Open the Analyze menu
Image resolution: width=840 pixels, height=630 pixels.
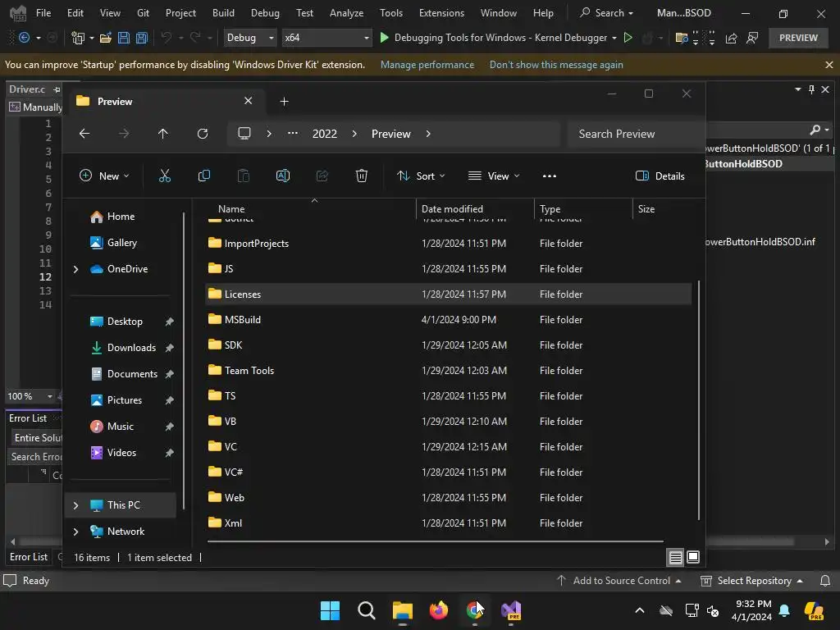point(346,13)
